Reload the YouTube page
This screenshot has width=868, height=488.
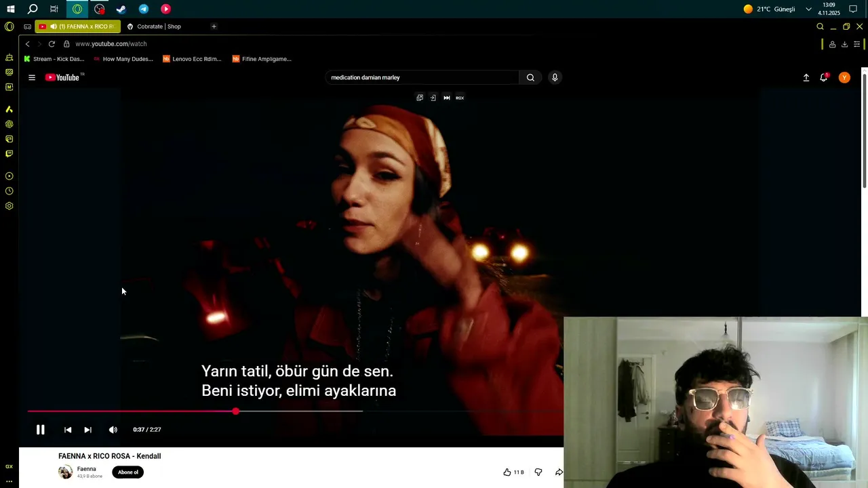tap(52, 44)
